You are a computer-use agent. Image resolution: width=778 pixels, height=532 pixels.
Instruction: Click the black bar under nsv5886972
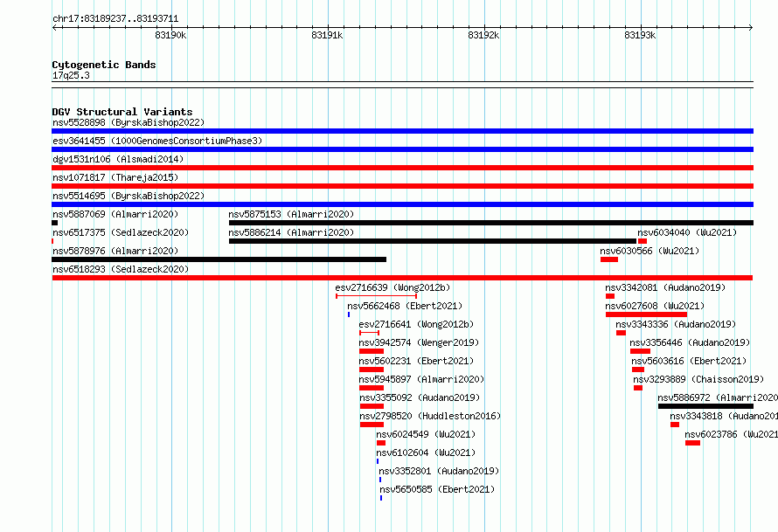[706, 406]
